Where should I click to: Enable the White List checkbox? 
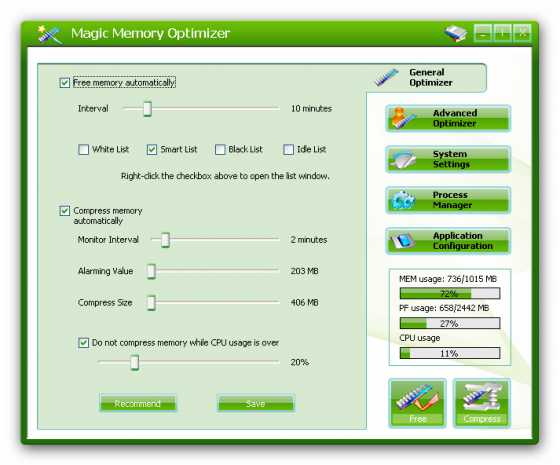(84, 149)
